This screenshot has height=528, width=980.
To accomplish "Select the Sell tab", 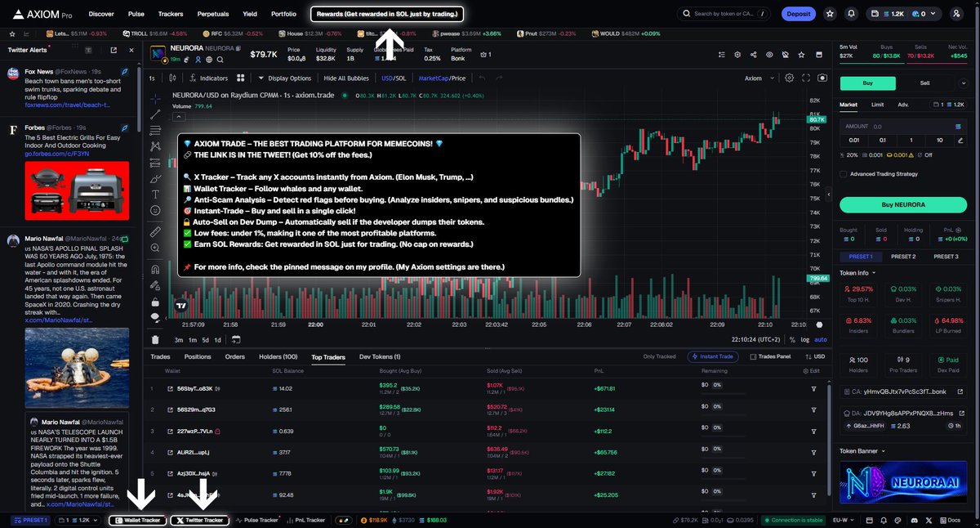I will pyautogui.click(x=924, y=83).
